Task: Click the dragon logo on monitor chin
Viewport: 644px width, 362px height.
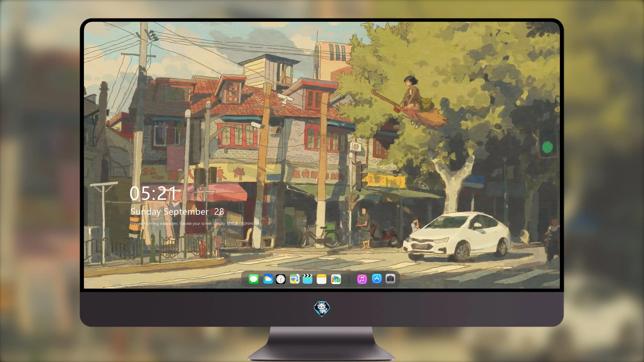Action: [322, 309]
